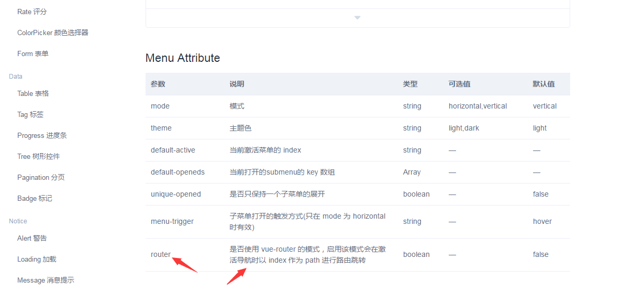Viewport: 644px width, 291px height.
Task: Click the Menu Attribute heading
Action: coord(183,58)
